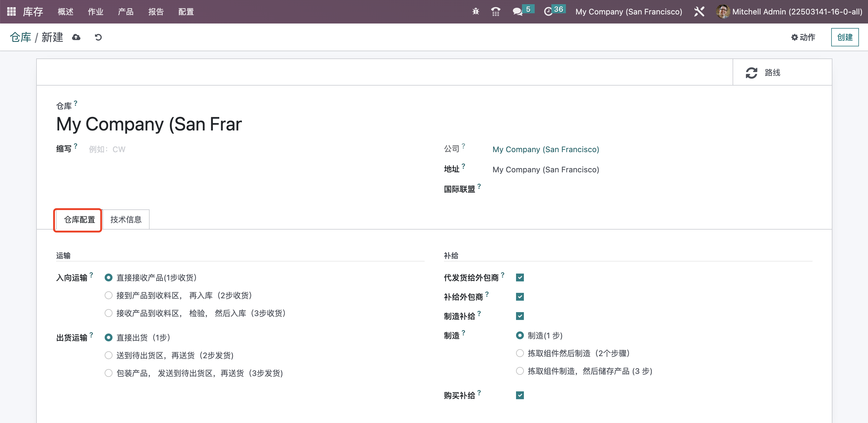This screenshot has height=423, width=868.
Task: Open the activities clock icon
Action: [548, 11]
